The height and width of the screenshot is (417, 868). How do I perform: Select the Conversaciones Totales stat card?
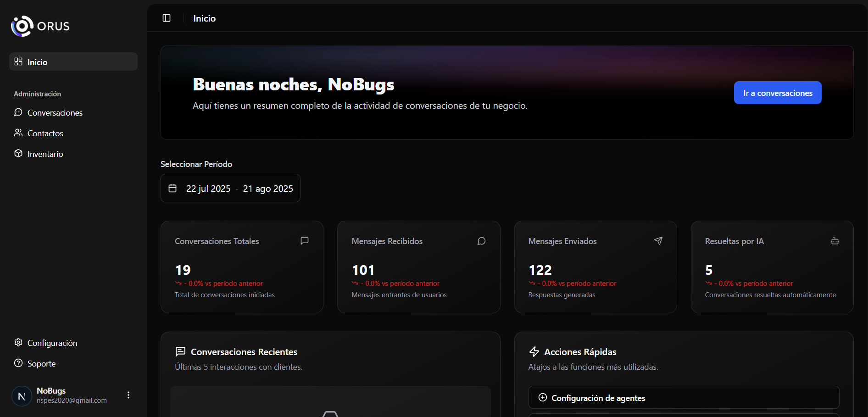point(242,267)
